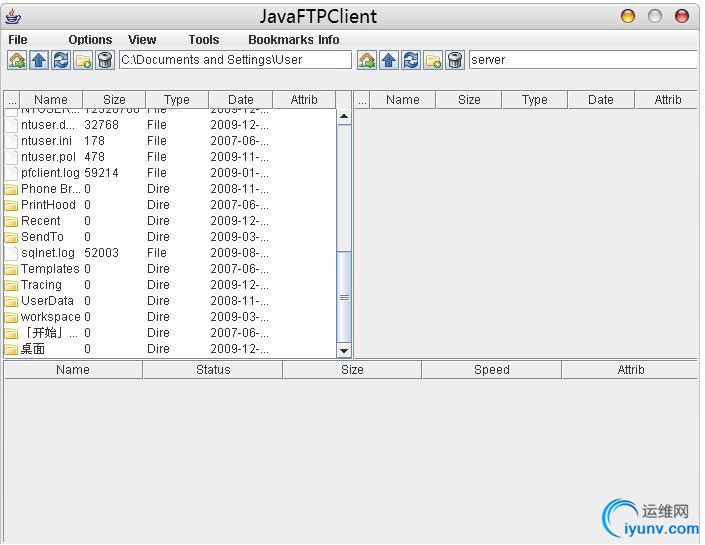
Task: Select the PrintHood folder icon
Action: (11, 205)
